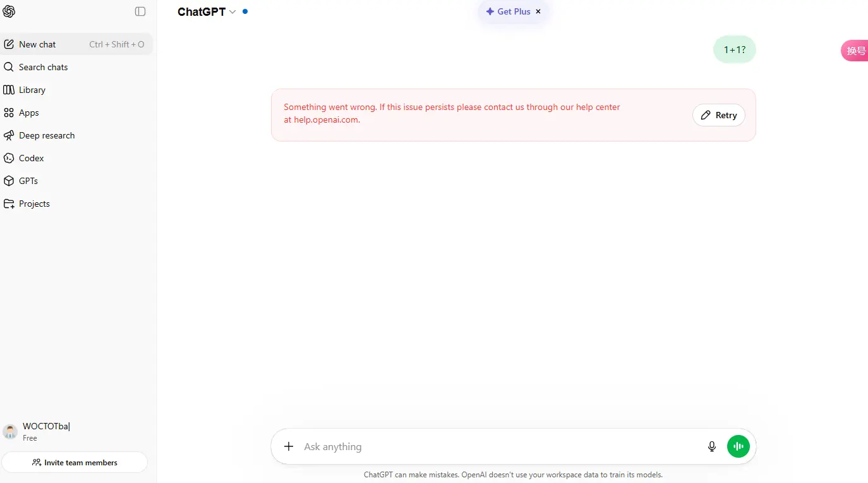
Task: Open GPTs from the sidebar
Action: coord(76,181)
